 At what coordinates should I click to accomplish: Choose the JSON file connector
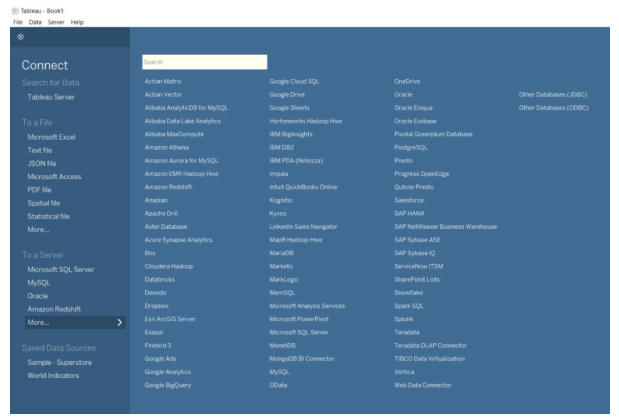tap(42, 163)
